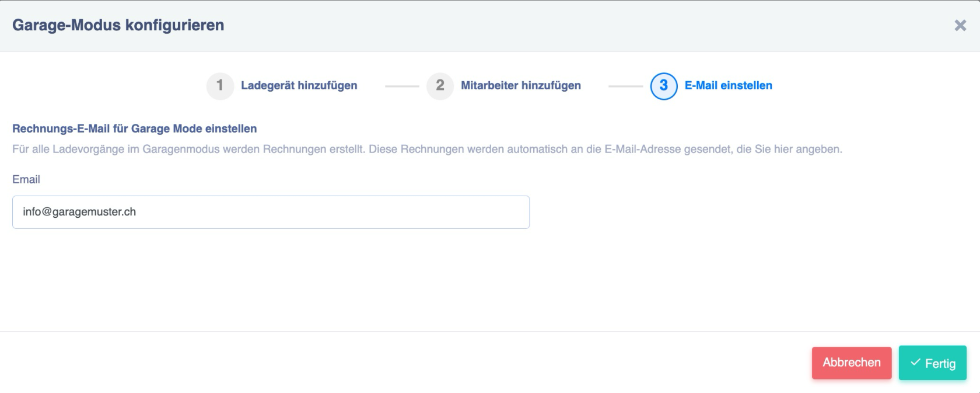Click the Garage-Modus konfigurieren title
Image resolution: width=980 pixels, height=393 pixels.
(118, 25)
